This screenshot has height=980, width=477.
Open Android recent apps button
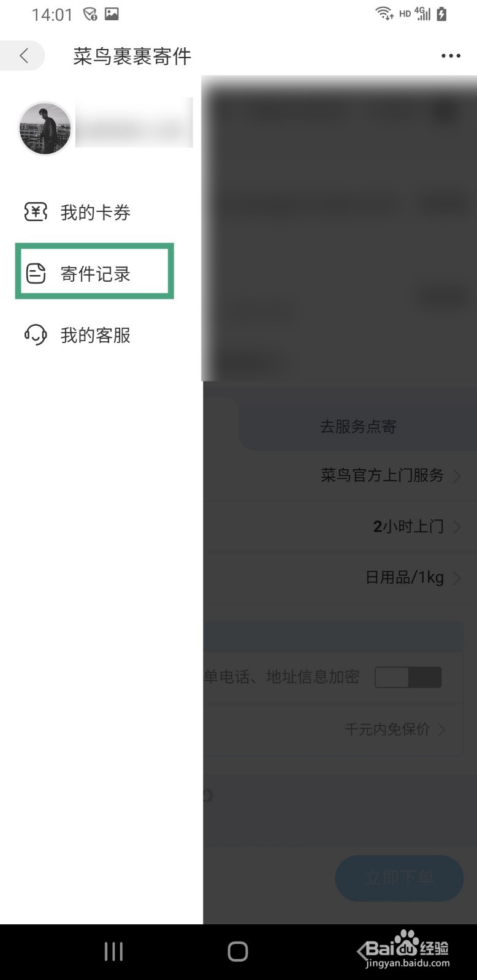click(113, 951)
